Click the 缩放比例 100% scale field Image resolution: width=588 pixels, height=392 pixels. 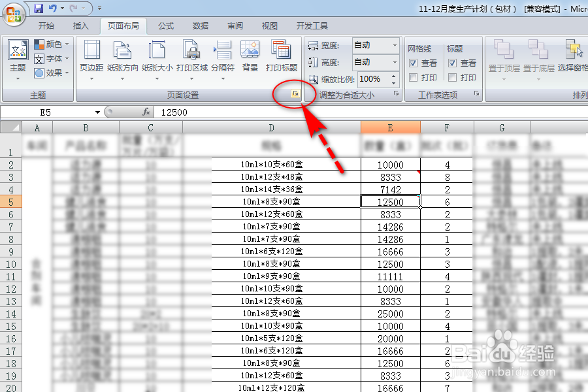click(374, 79)
